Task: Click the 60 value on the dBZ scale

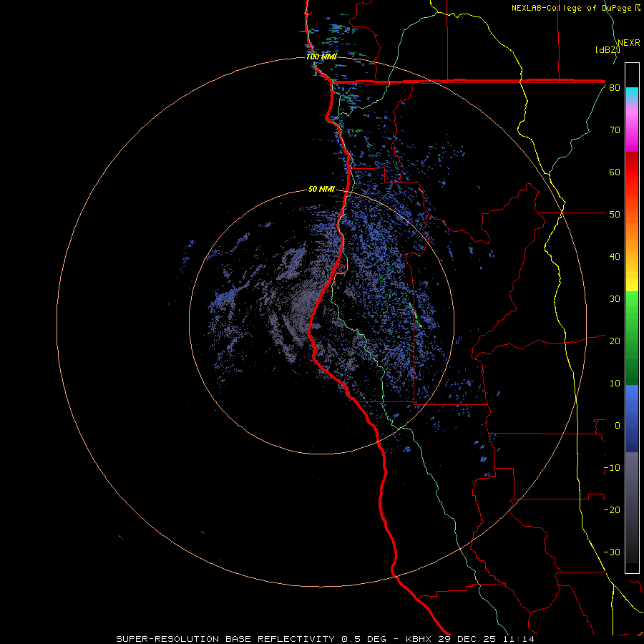Action: 615,172
